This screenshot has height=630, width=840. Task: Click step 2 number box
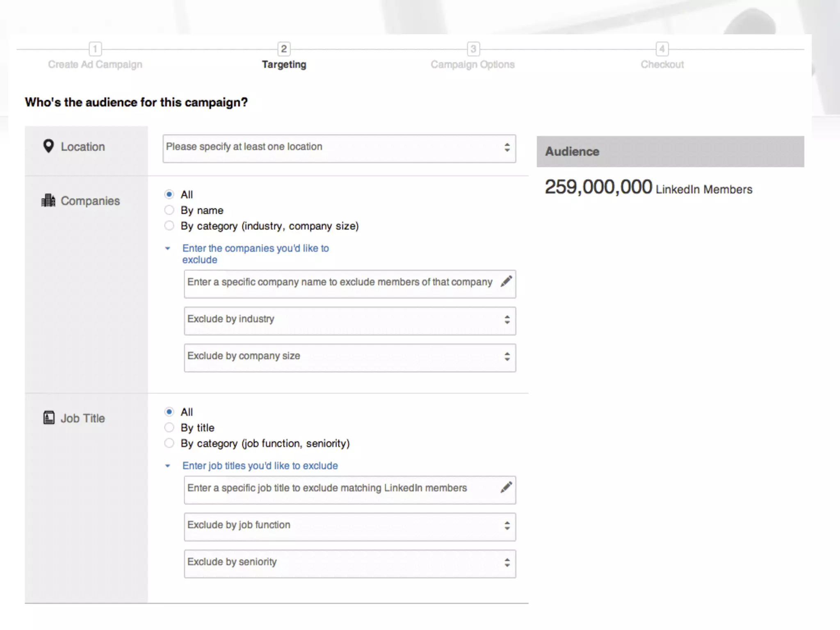click(x=284, y=49)
